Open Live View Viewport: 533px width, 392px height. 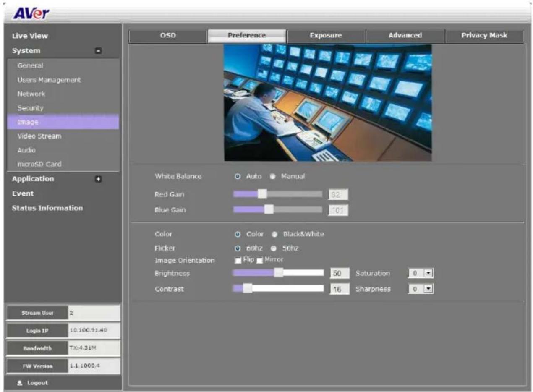click(30, 36)
